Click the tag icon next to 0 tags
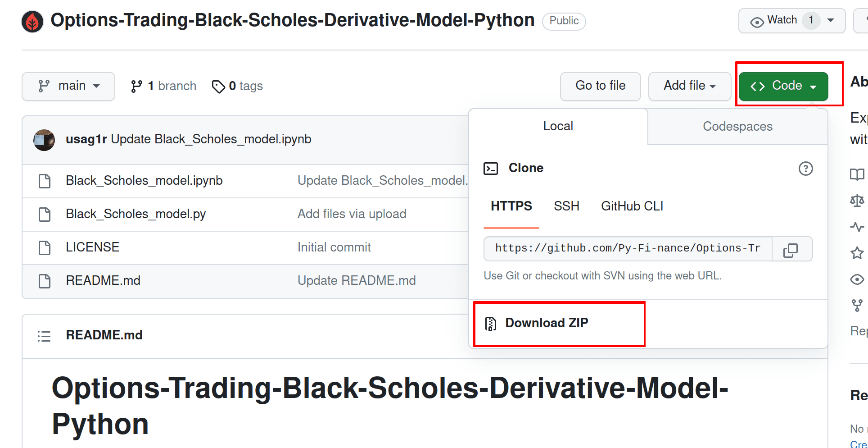The image size is (868, 448). tap(218, 86)
